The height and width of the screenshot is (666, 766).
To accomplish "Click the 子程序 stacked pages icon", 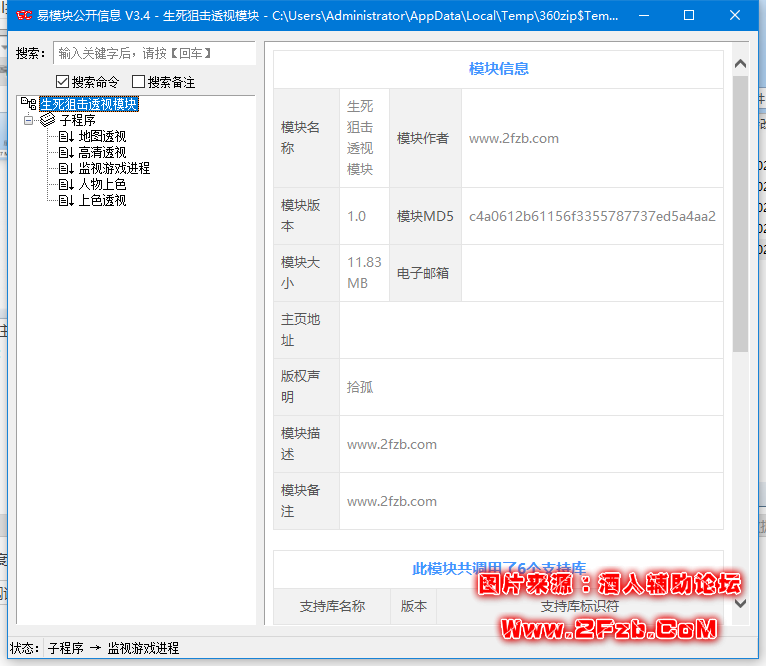I will pyautogui.click(x=48, y=120).
